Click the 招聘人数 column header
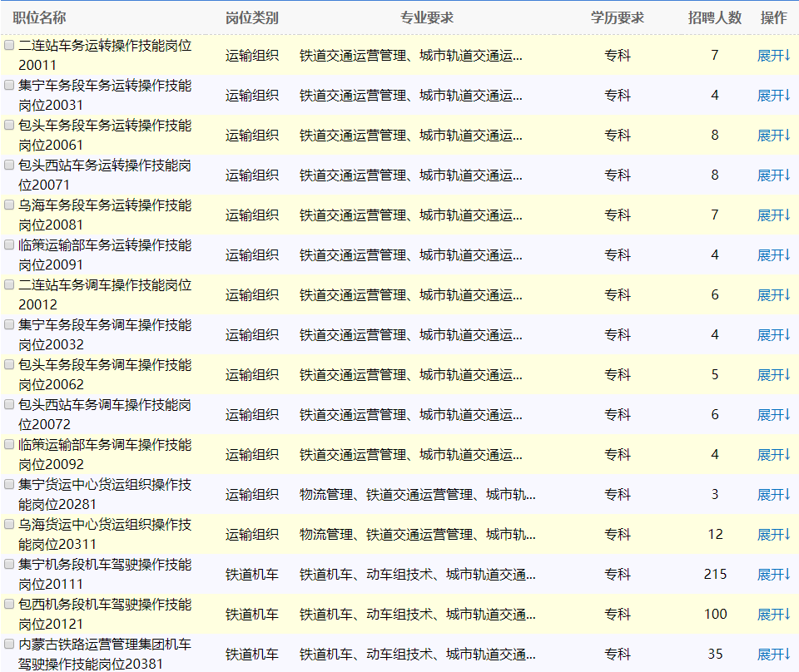 pos(714,18)
